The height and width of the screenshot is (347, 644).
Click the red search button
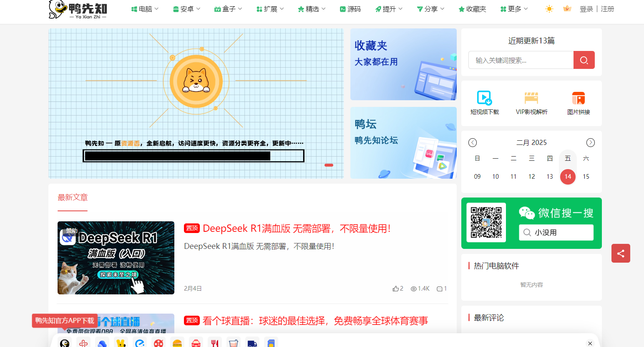click(x=584, y=60)
